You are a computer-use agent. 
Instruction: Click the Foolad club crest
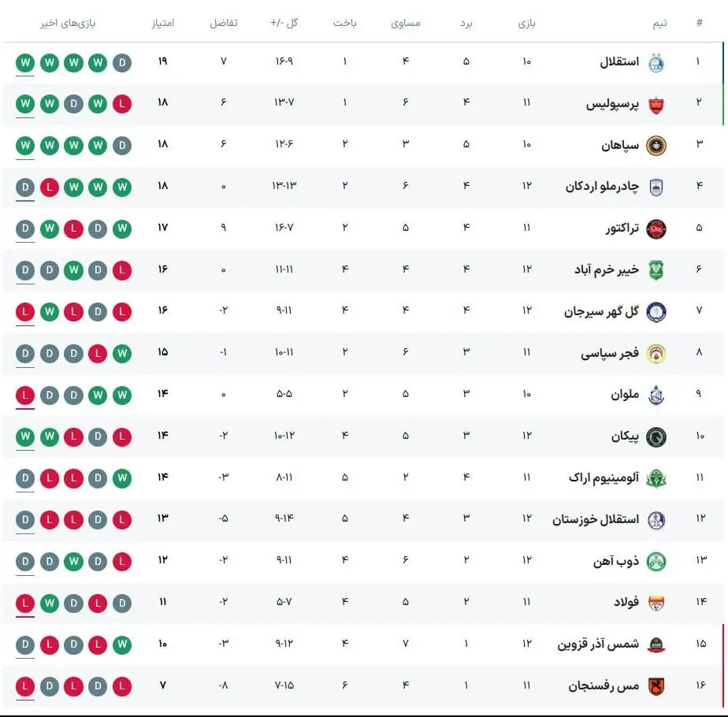click(656, 603)
